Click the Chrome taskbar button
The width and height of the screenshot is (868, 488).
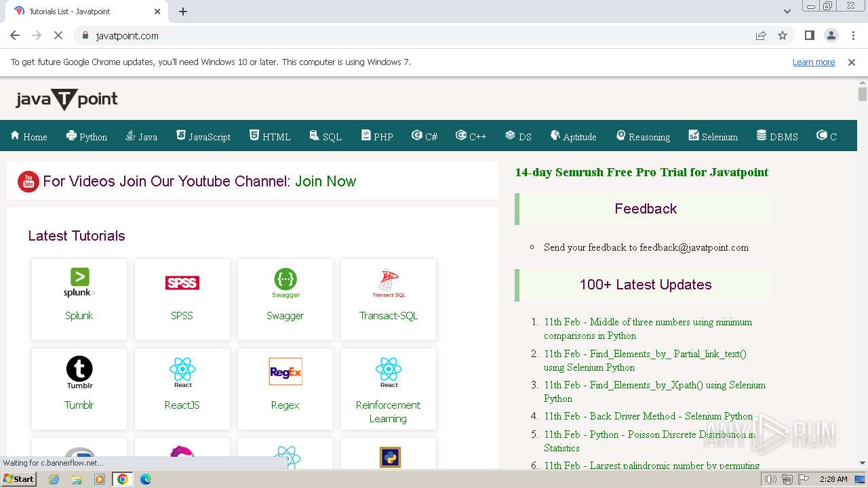coord(122,479)
